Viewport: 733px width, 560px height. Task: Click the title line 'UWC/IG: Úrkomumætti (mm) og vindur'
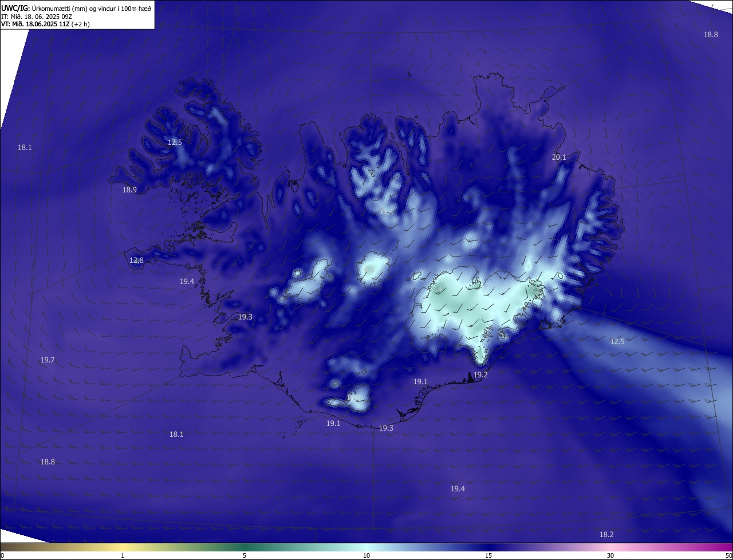[x=76, y=9]
